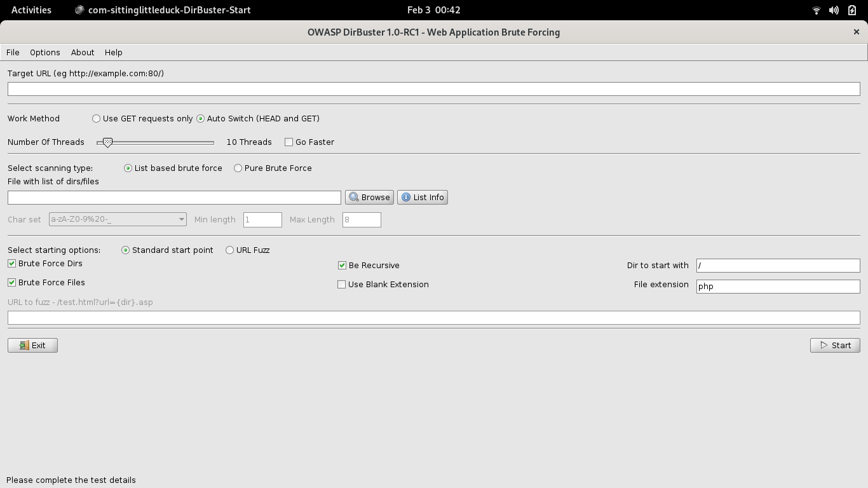The image size is (868, 488).
Task: Click the Target URL input field
Action: tap(434, 89)
